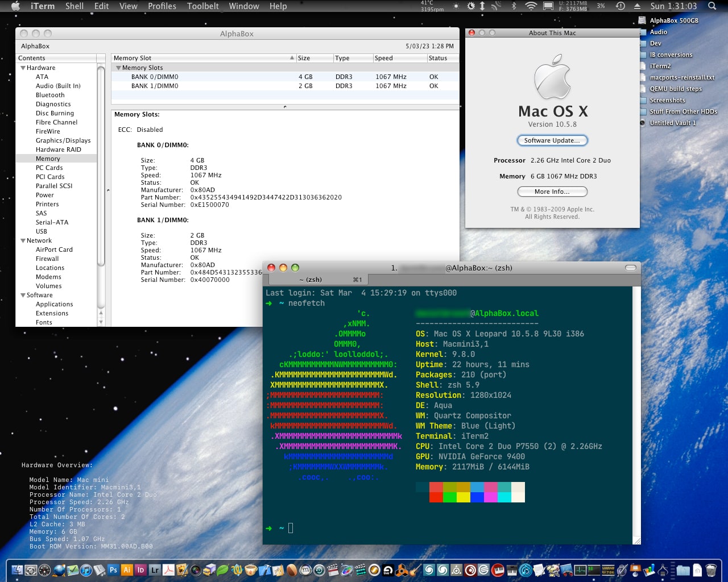Click the Wi-Fi status icon
The height and width of the screenshot is (582, 728).
click(x=530, y=6)
